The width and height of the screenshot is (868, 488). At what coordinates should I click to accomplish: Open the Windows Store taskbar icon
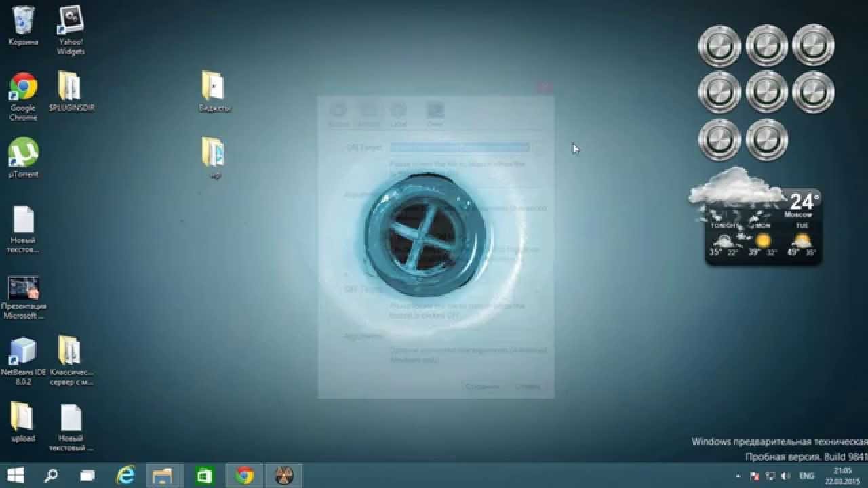point(204,476)
